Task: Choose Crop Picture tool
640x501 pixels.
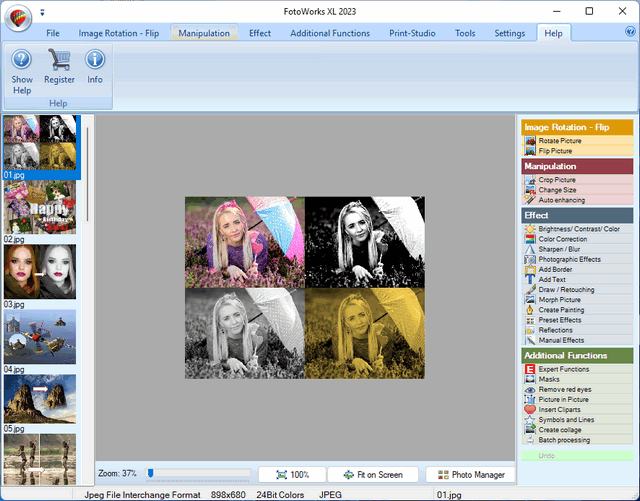Action: [556, 180]
